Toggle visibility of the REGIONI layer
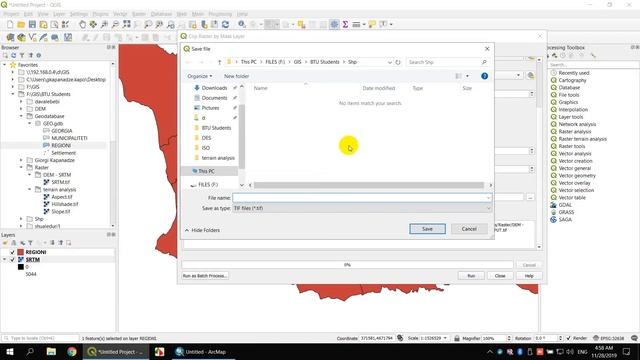The image size is (640, 360). [x=12, y=252]
